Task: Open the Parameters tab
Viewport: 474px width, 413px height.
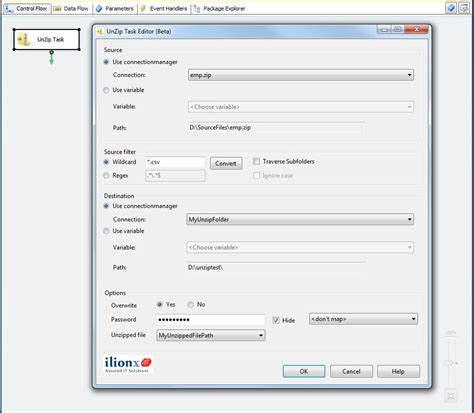Action: tap(114, 9)
